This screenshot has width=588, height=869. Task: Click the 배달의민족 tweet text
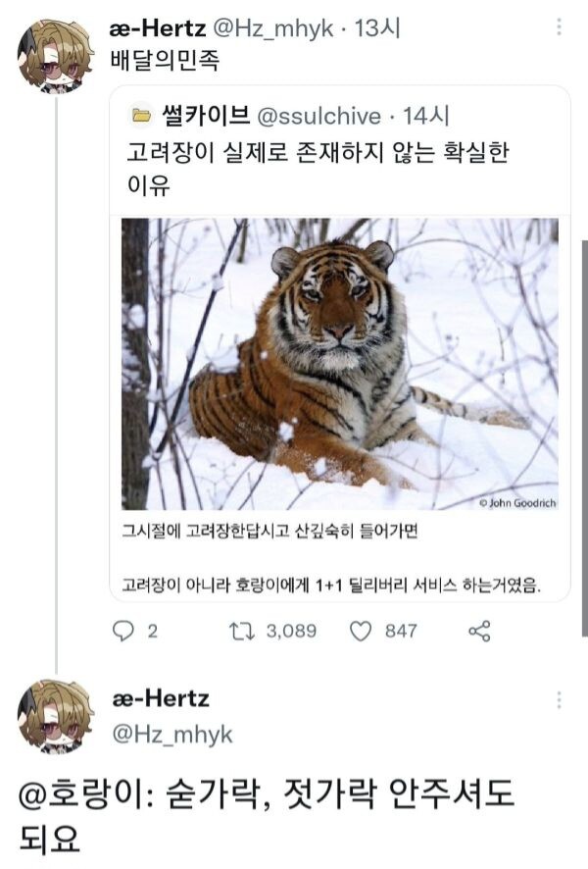[166, 61]
